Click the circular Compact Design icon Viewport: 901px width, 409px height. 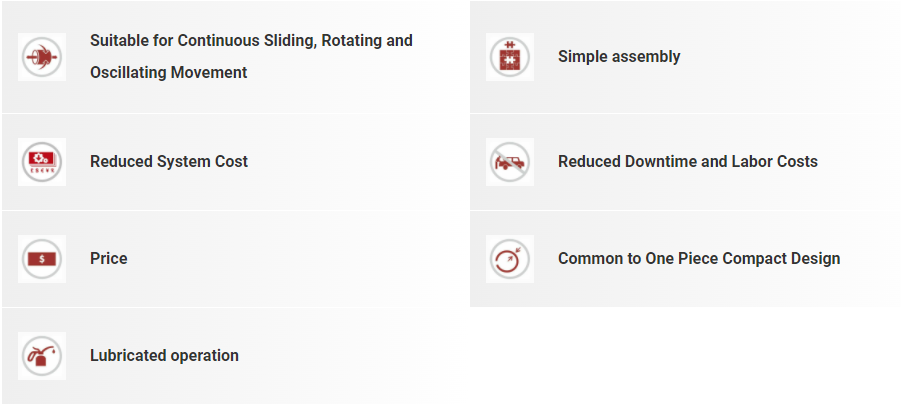[510, 259]
